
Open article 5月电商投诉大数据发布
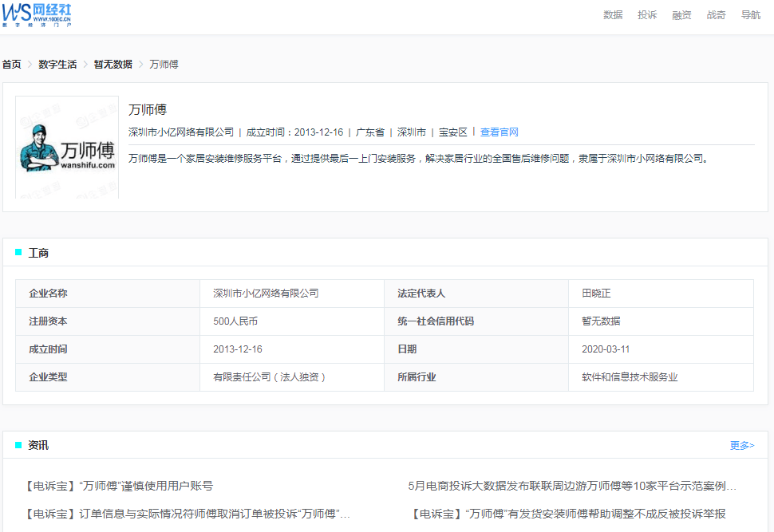[572, 486]
